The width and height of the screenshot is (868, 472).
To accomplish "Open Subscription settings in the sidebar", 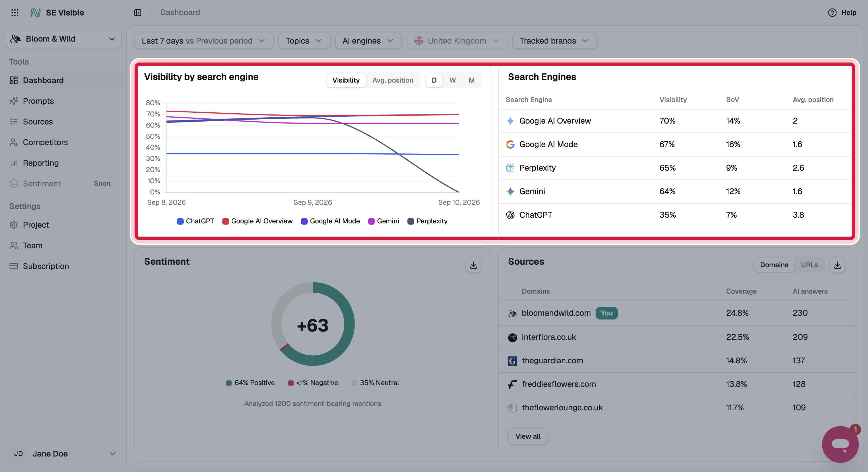I will tap(63, 266).
